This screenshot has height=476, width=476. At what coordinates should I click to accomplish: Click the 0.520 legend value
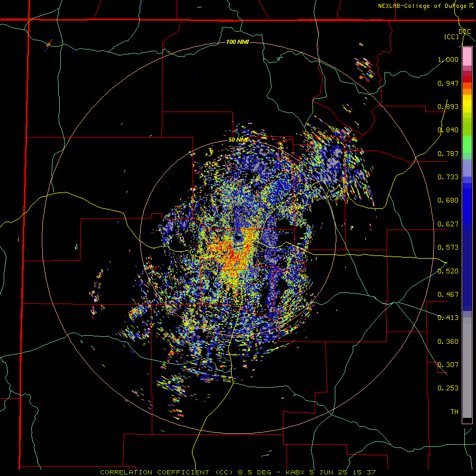tap(448, 271)
